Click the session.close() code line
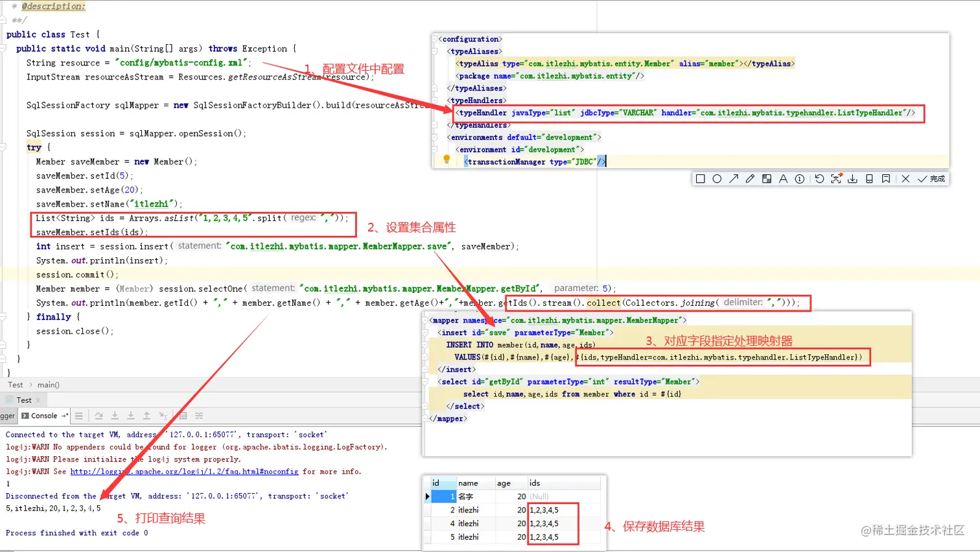 [x=75, y=331]
